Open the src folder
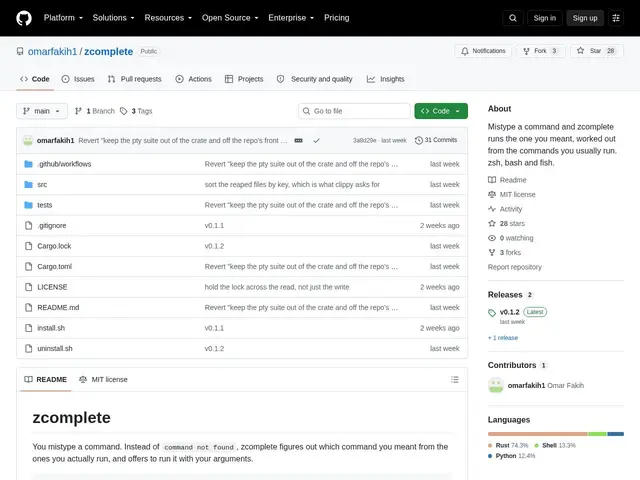The image size is (640, 480). tap(42, 184)
